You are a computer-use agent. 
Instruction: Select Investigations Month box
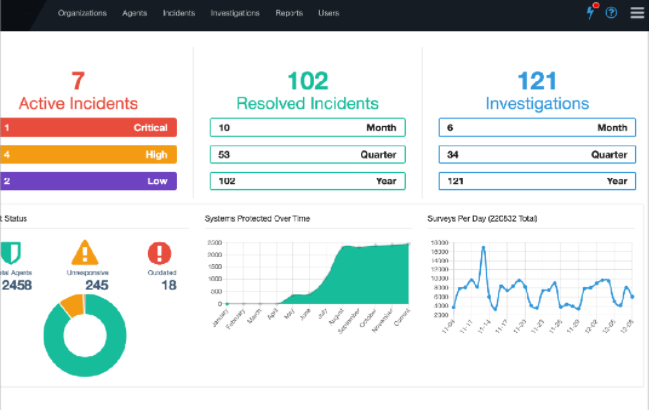coord(537,127)
